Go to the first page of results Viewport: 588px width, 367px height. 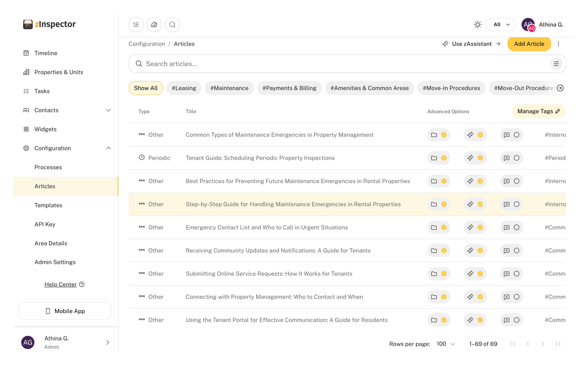pos(513,344)
